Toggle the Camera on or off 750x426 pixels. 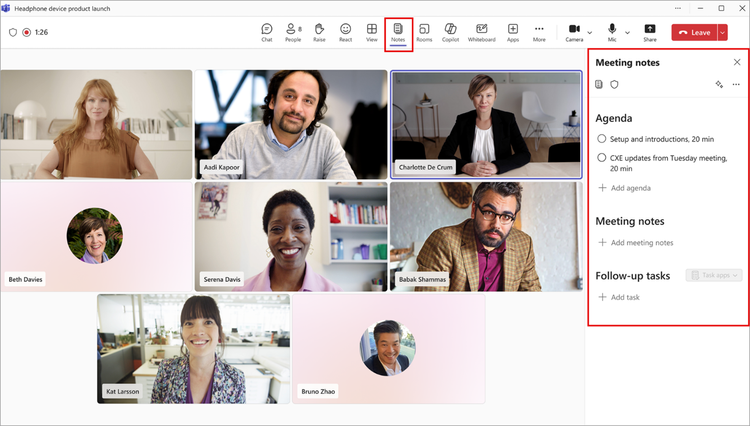pyautogui.click(x=574, y=33)
